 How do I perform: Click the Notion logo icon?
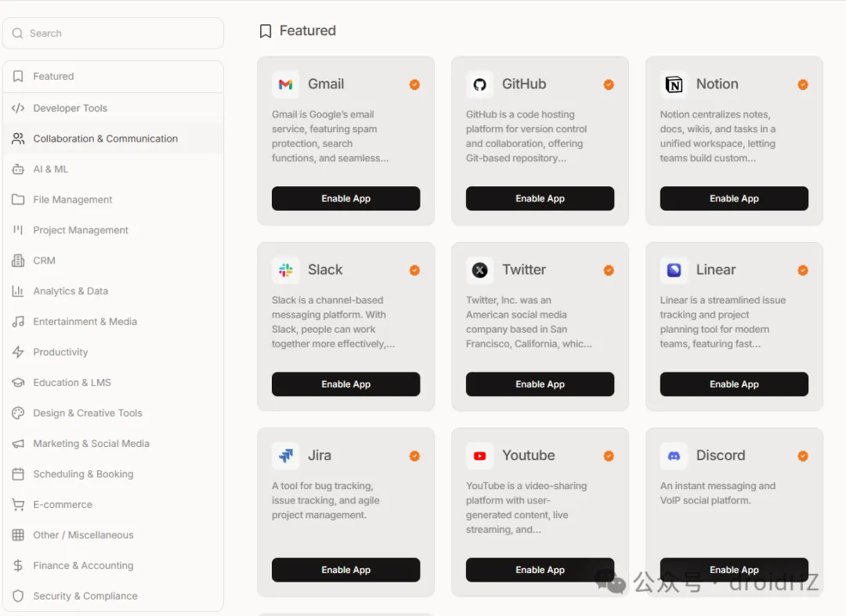tap(674, 85)
